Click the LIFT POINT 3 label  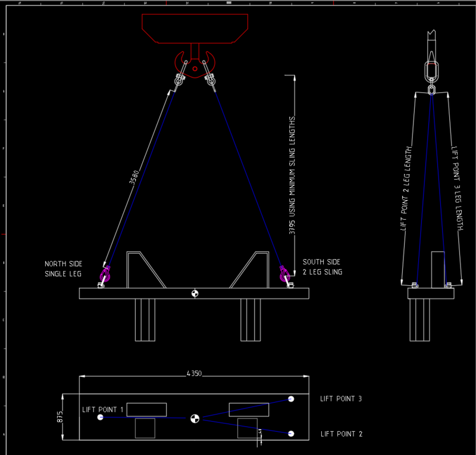pos(342,399)
